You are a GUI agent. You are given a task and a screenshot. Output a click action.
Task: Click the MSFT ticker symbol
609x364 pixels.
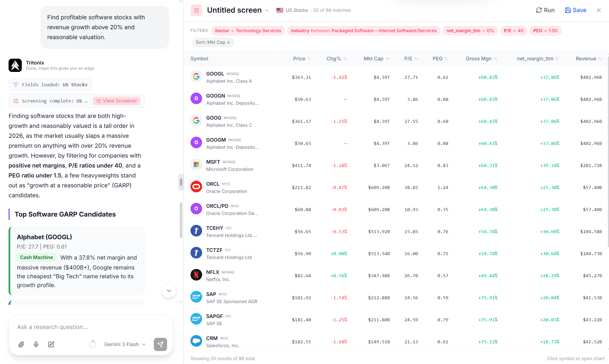pos(213,162)
